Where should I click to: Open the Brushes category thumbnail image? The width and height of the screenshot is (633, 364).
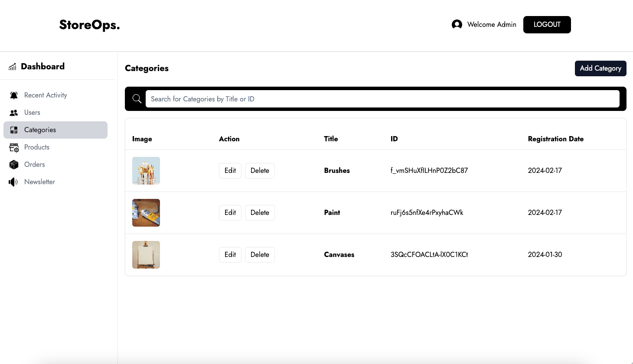[146, 171]
